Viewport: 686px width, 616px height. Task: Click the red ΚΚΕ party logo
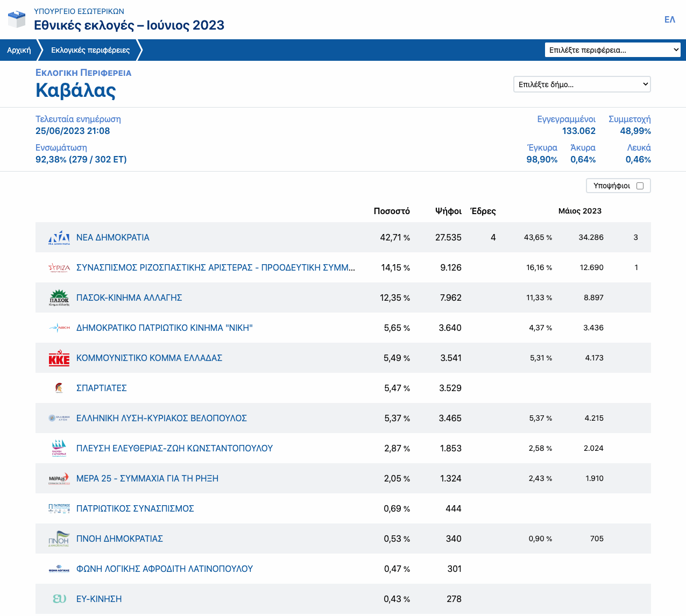(x=59, y=358)
